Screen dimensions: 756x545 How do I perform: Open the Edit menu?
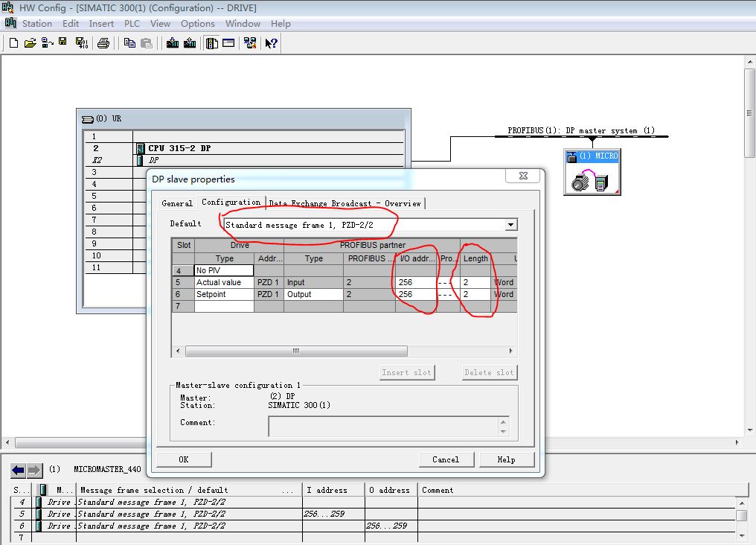pyautogui.click(x=71, y=24)
